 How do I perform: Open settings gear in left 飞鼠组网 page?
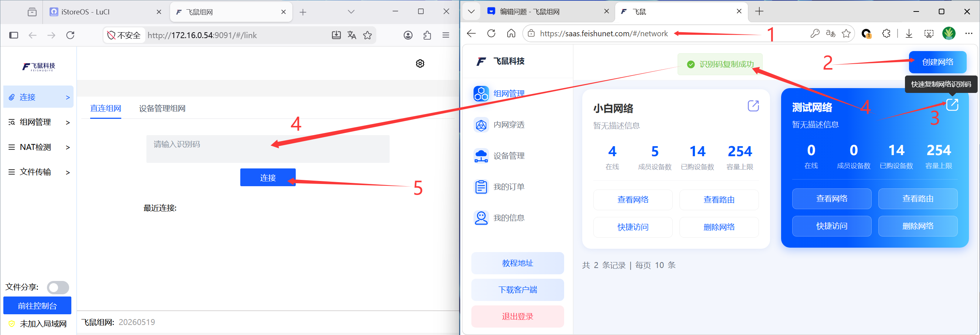tap(420, 63)
